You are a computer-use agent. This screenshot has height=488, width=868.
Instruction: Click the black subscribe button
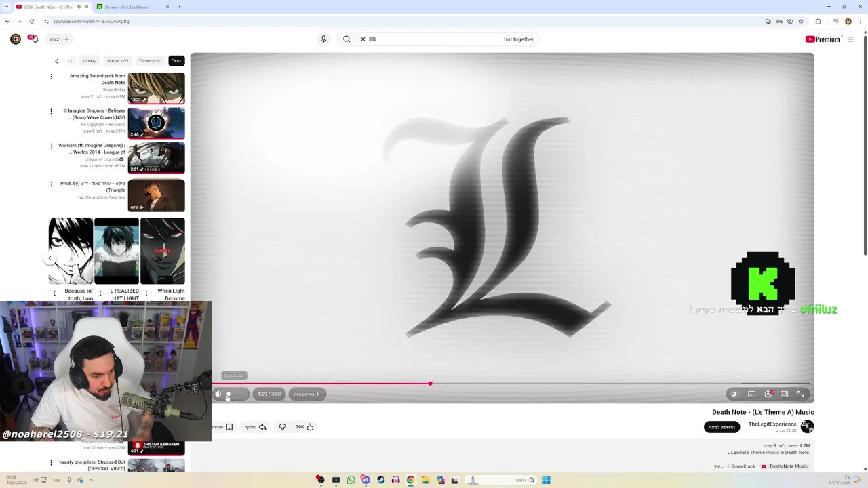coord(722,427)
